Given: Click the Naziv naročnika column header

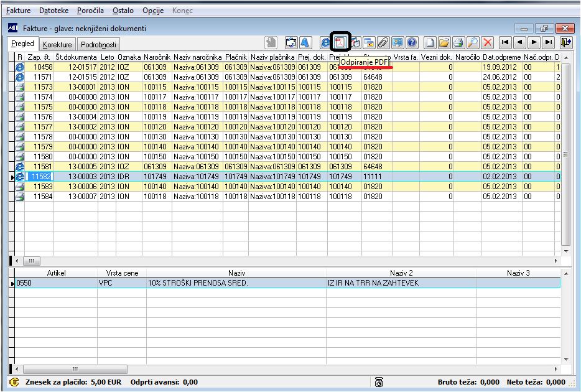Looking at the screenshot, I should coord(197,57).
